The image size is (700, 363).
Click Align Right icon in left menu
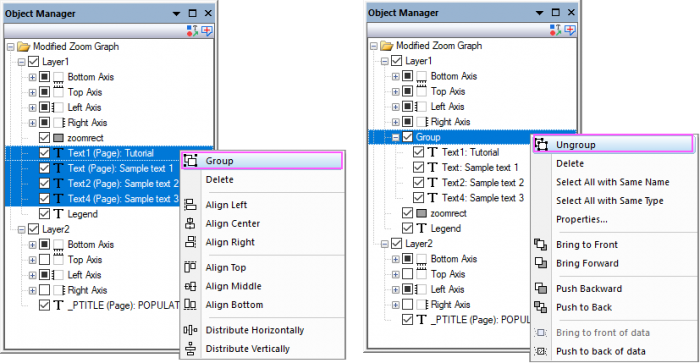click(x=190, y=242)
